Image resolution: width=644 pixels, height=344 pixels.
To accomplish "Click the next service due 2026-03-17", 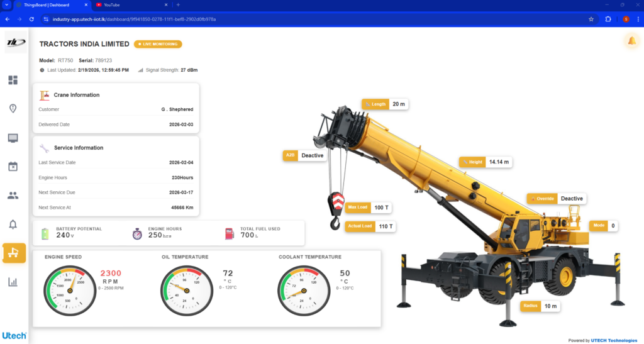I will pyautogui.click(x=181, y=192).
